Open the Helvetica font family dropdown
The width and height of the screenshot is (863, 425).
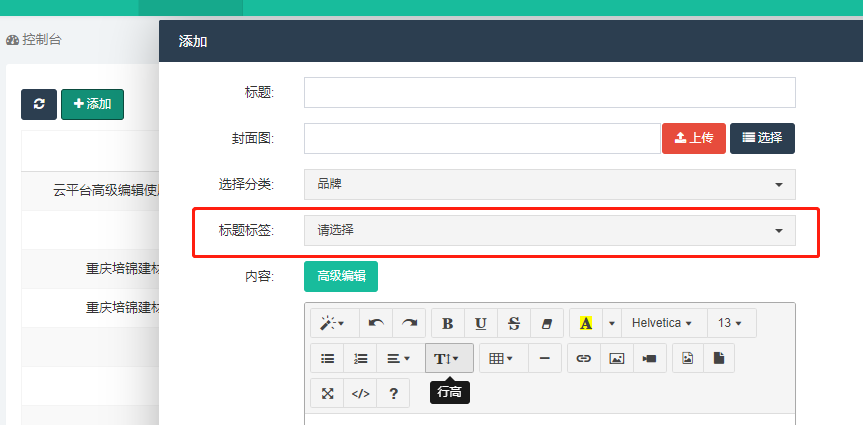[663, 323]
